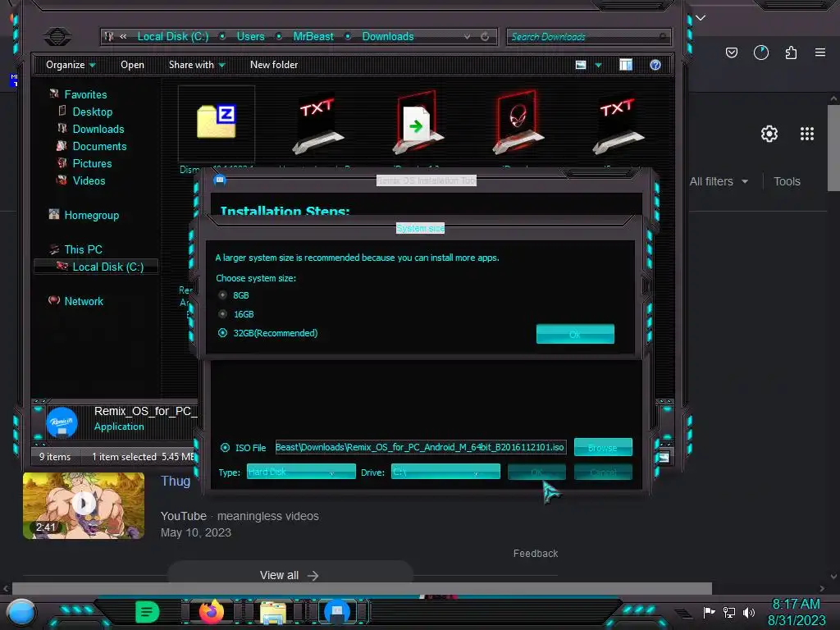The width and height of the screenshot is (840, 630).
Task: Click the Browse button for ISO file
Action: coord(603,447)
